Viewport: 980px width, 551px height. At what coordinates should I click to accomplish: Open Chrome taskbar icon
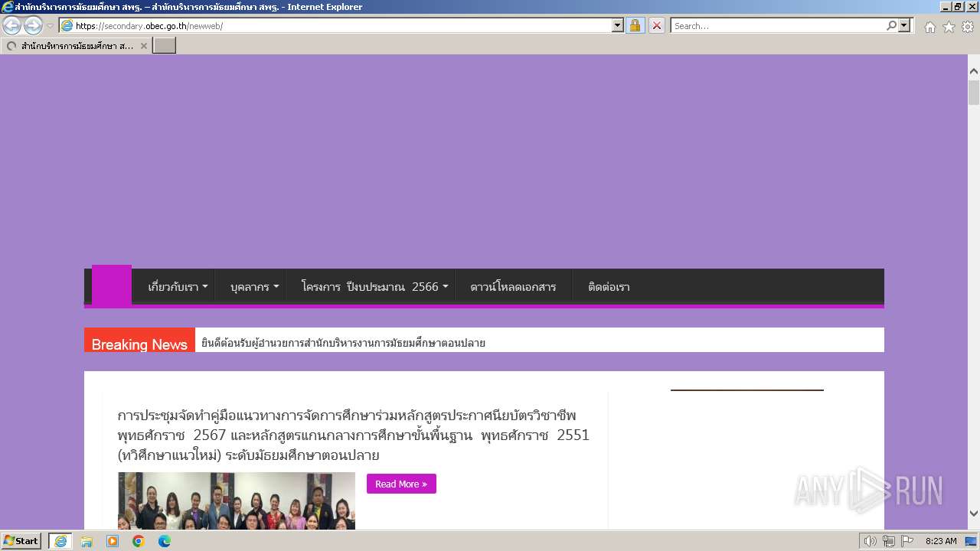tap(139, 541)
